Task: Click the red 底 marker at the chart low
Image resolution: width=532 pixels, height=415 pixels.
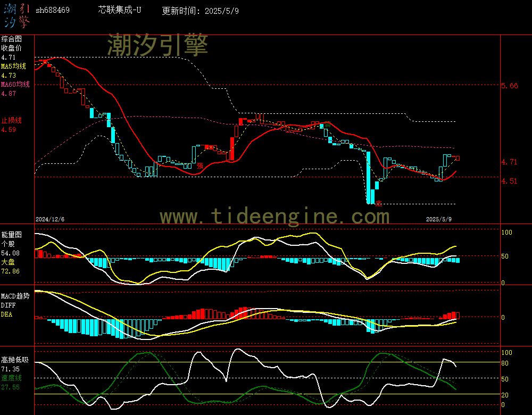Action: 379,203
